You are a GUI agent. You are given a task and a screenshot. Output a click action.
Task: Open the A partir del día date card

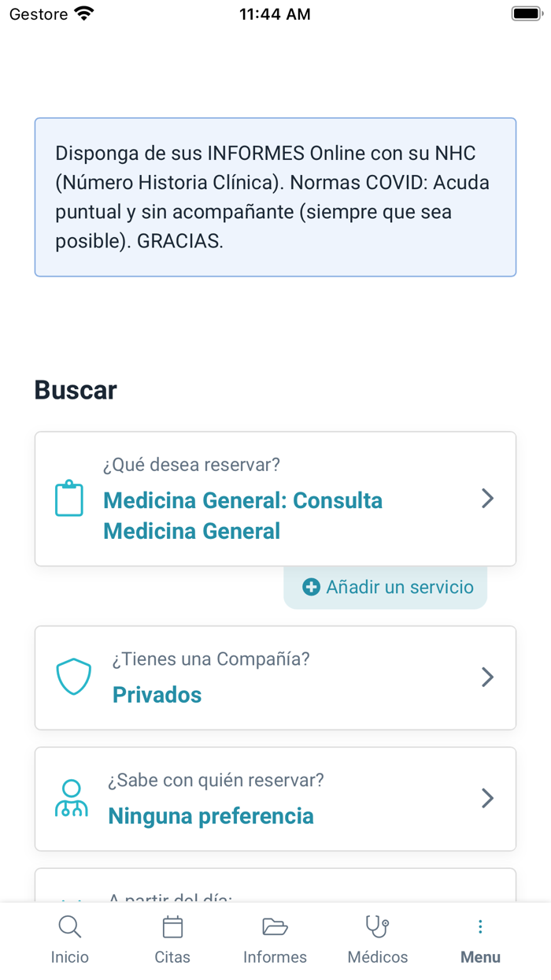coord(275,894)
